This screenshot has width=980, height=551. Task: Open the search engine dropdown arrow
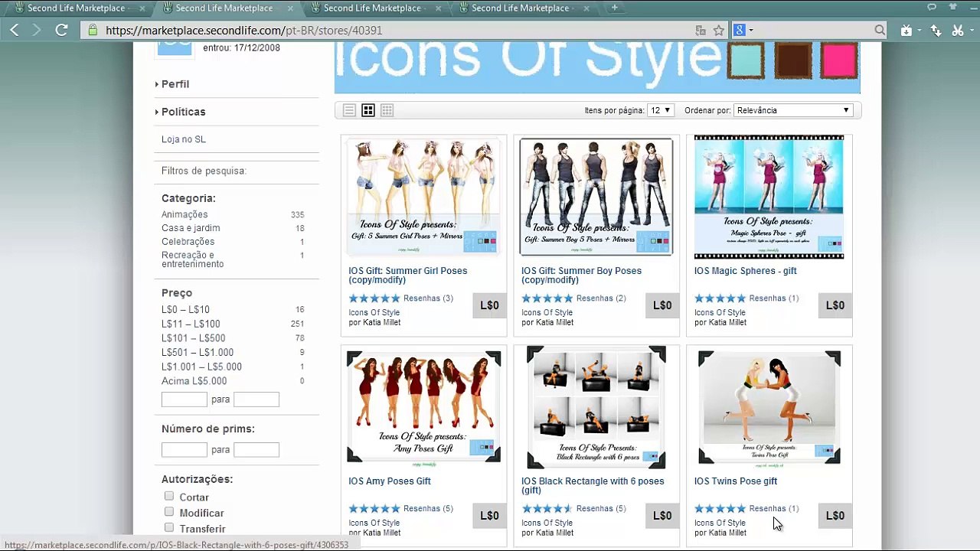click(751, 31)
